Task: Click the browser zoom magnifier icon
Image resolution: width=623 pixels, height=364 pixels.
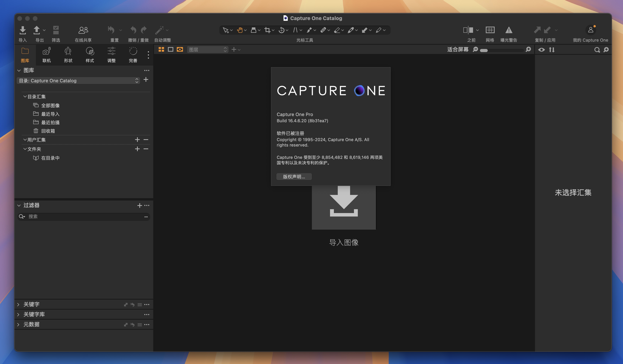Action: [606, 50]
